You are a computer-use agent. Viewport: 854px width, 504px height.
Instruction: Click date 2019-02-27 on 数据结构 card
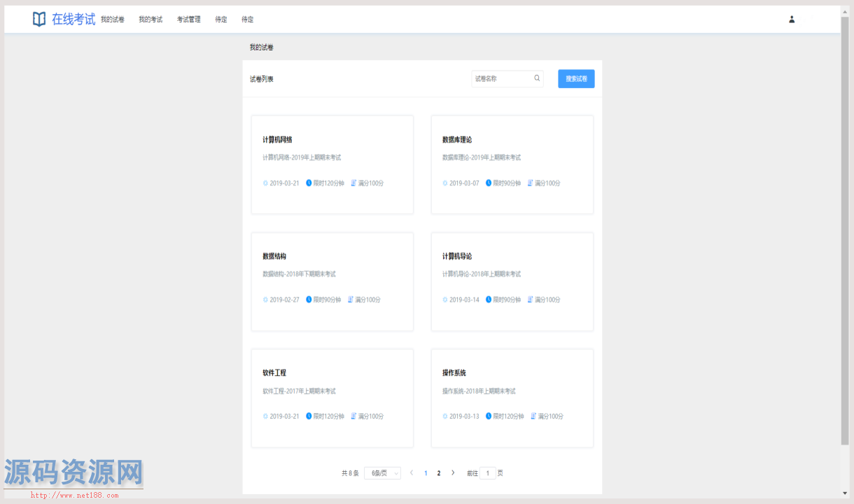pyautogui.click(x=285, y=300)
